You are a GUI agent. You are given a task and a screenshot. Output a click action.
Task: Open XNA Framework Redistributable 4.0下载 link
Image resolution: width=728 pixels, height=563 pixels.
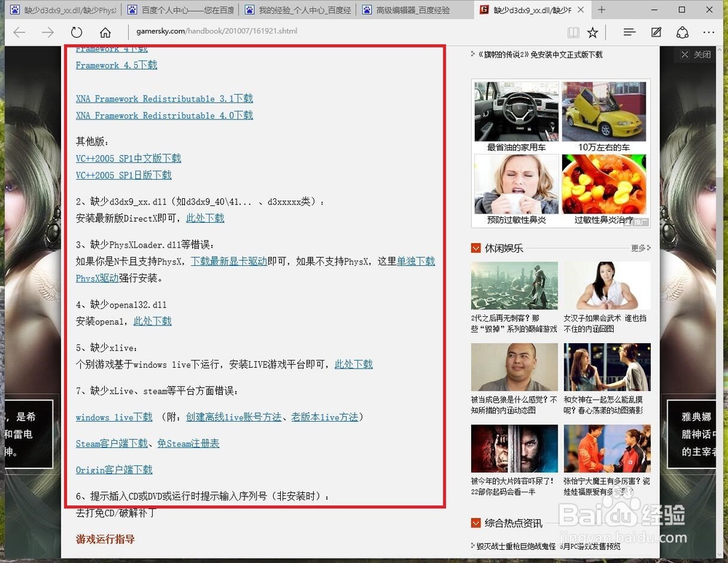tap(165, 115)
